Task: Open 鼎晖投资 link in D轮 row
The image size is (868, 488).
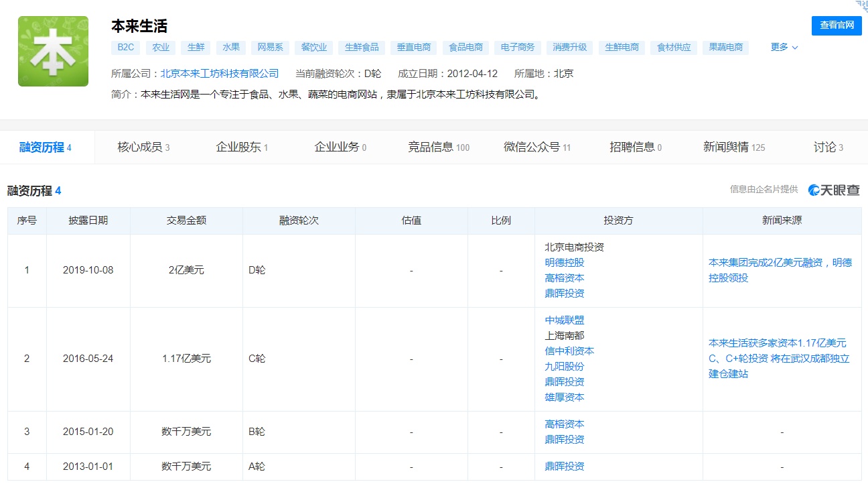Action: (565, 294)
